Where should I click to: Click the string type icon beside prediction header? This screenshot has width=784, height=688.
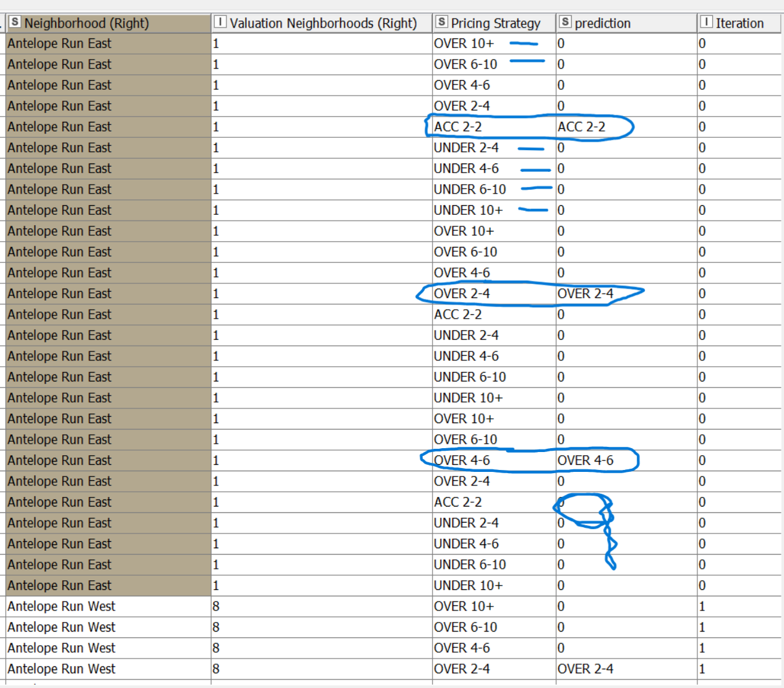pos(565,22)
